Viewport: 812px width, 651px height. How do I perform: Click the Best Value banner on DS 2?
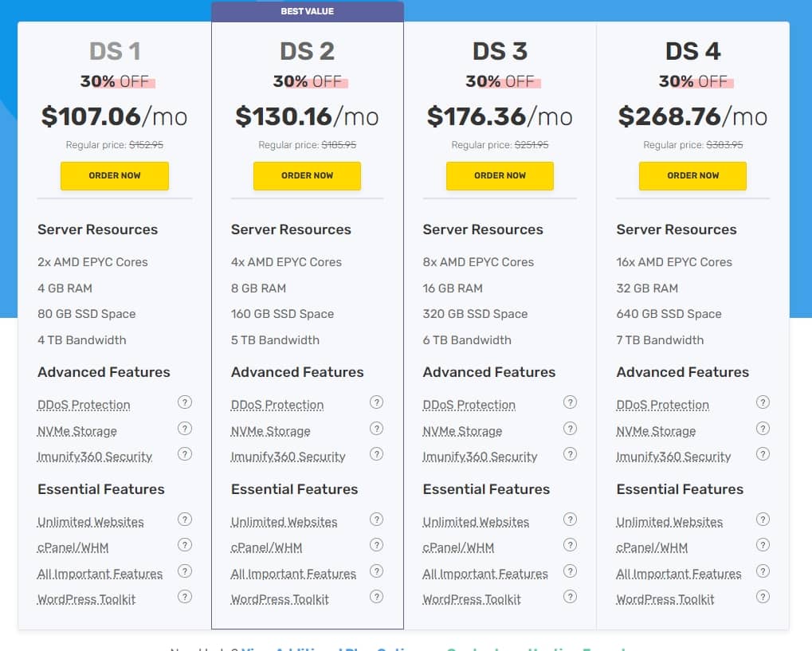click(x=308, y=11)
